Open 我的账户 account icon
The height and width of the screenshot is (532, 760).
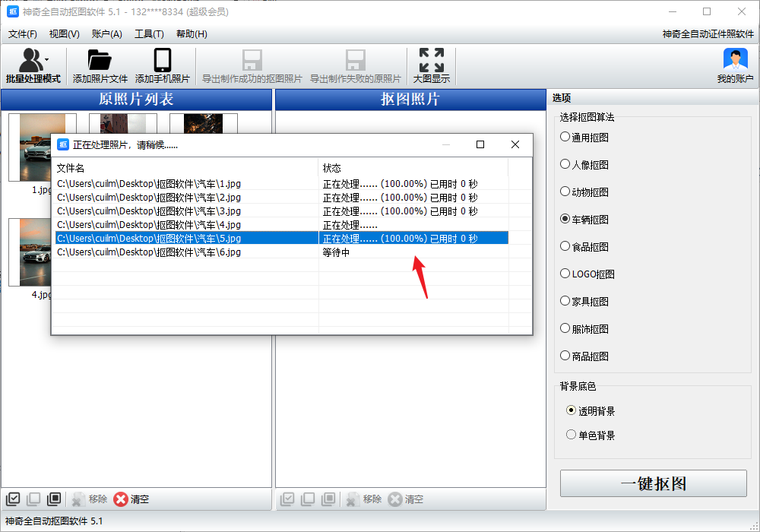coord(735,61)
